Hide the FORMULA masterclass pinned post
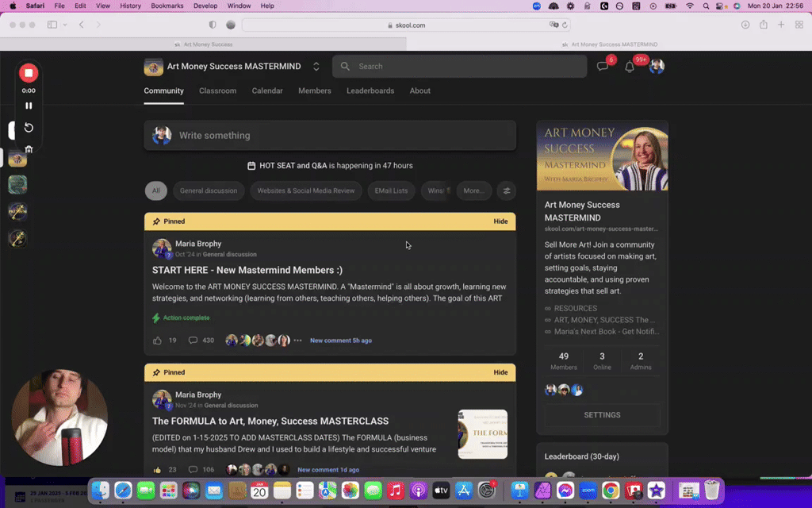Image resolution: width=812 pixels, height=508 pixels. click(500, 372)
